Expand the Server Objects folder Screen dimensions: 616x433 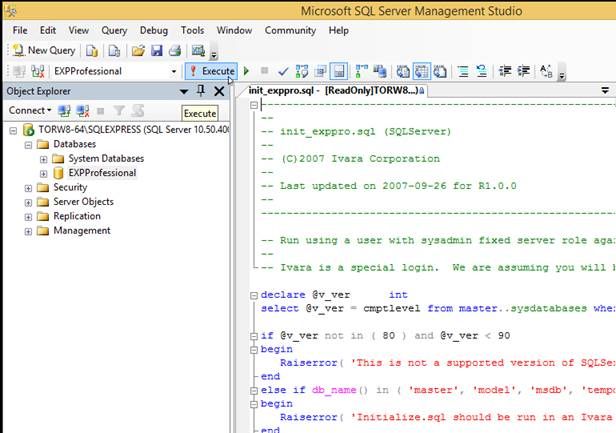28,202
